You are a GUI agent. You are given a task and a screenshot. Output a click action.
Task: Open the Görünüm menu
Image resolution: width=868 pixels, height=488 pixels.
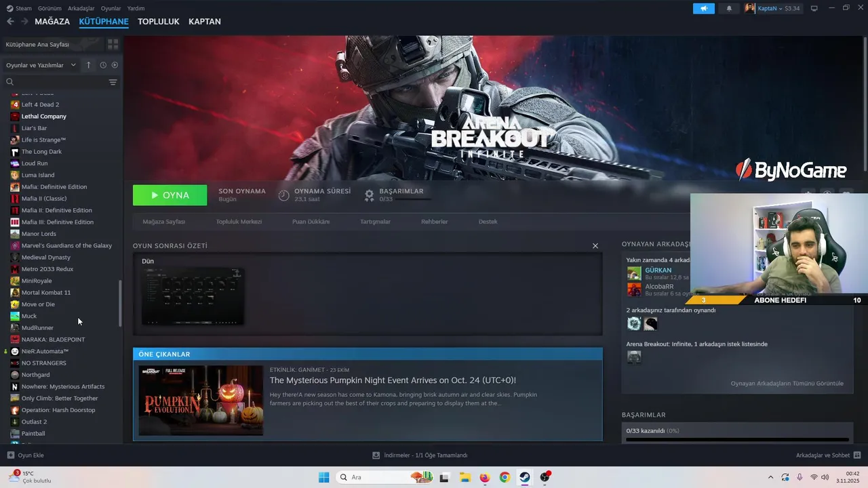tap(50, 8)
